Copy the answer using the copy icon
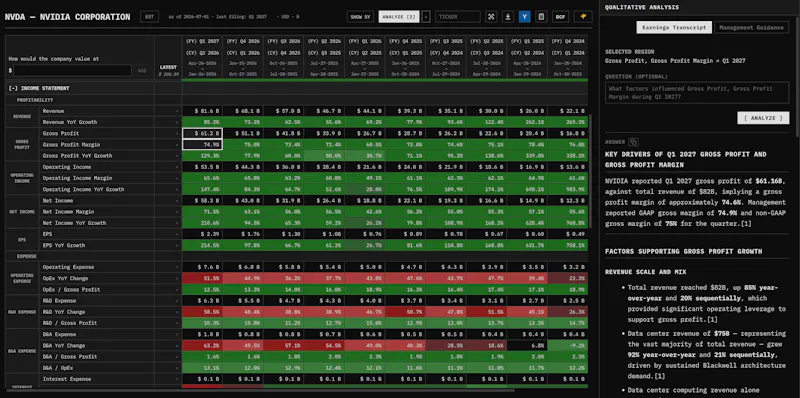The width and height of the screenshot is (800, 398). pyautogui.click(x=633, y=142)
